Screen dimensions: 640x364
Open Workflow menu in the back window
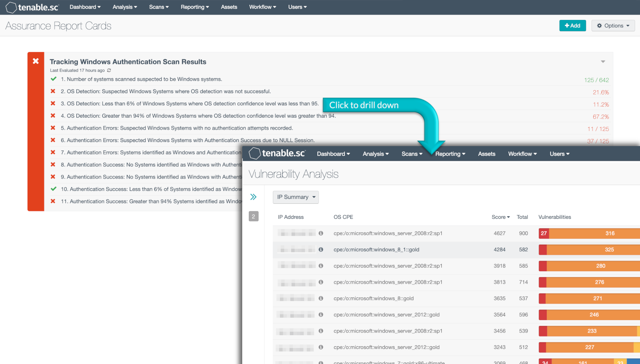pos(263,7)
